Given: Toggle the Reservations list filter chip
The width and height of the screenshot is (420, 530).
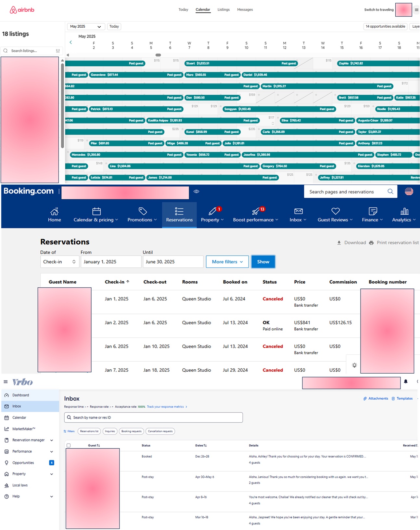Looking at the screenshot, I should pos(89,431).
